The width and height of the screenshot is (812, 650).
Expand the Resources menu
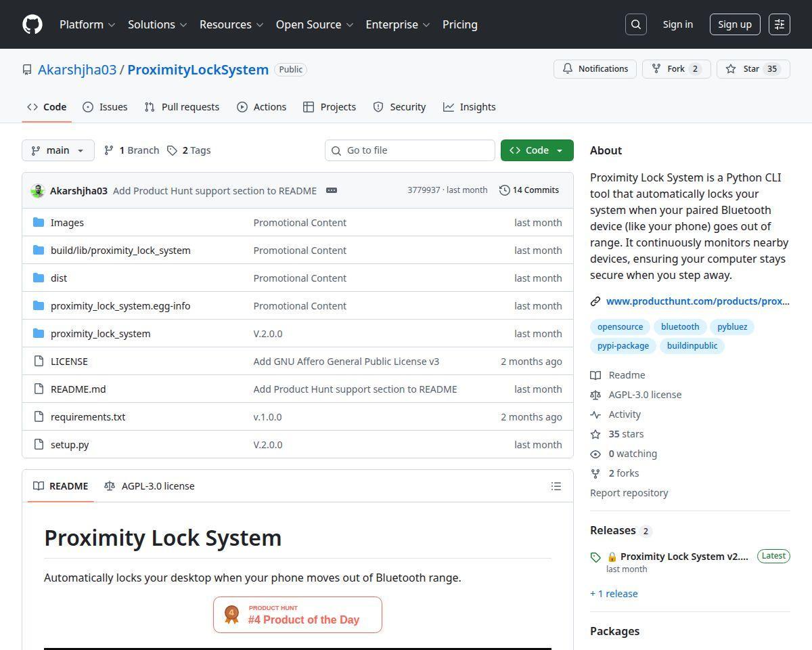(231, 24)
